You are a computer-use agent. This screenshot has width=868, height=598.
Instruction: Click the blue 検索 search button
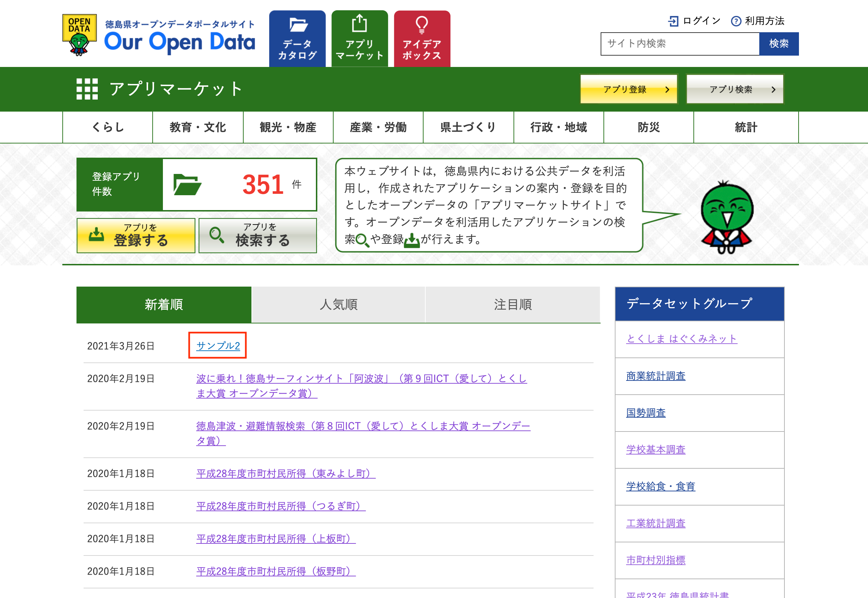[x=779, y=44]
